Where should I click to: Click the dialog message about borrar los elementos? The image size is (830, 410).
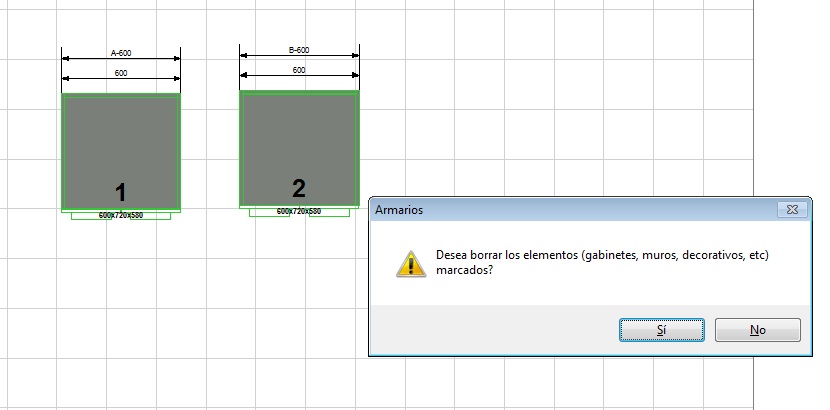[x=602, y=262]
